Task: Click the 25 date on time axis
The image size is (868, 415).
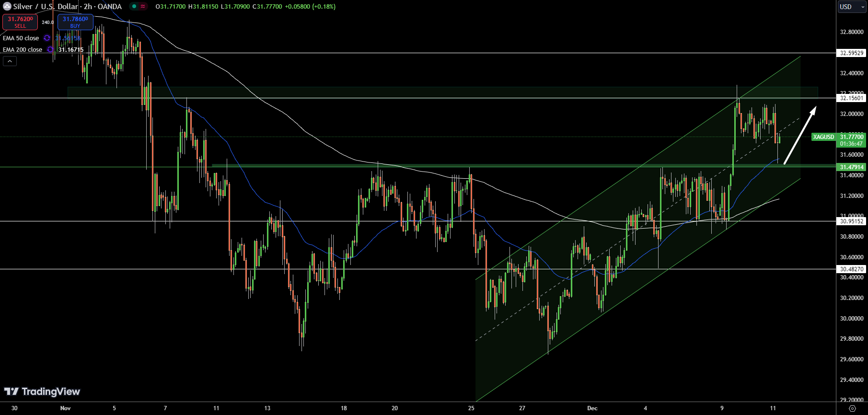Action: coord(471,408)
